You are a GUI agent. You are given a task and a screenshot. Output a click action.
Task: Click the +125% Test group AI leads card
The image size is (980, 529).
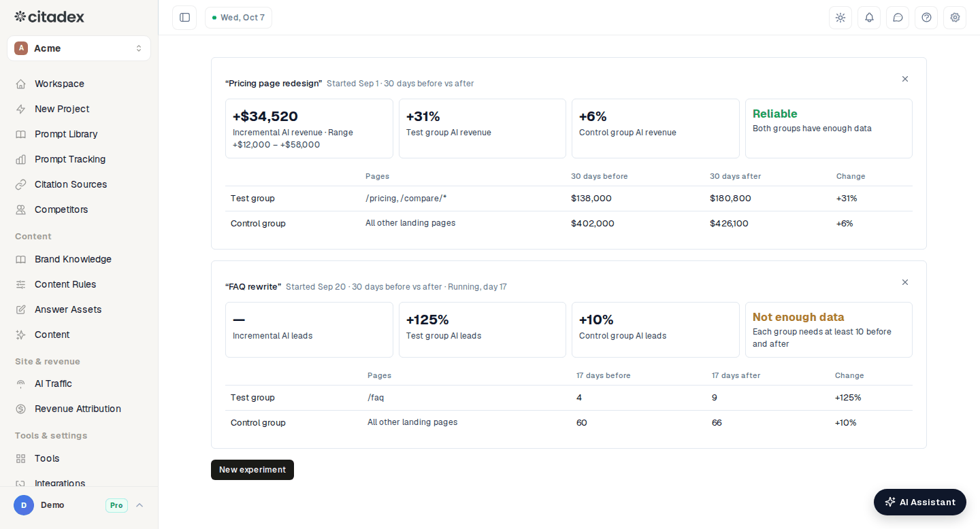coord(483,330)
